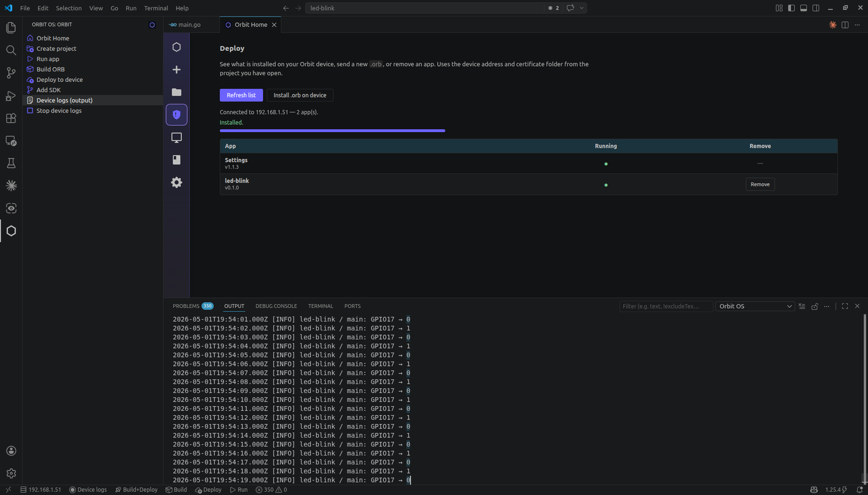Select Add SDK in the Orbit sidebar
Image resolution: width=868 pixels, height=495 pixels.
click(93, 90)
